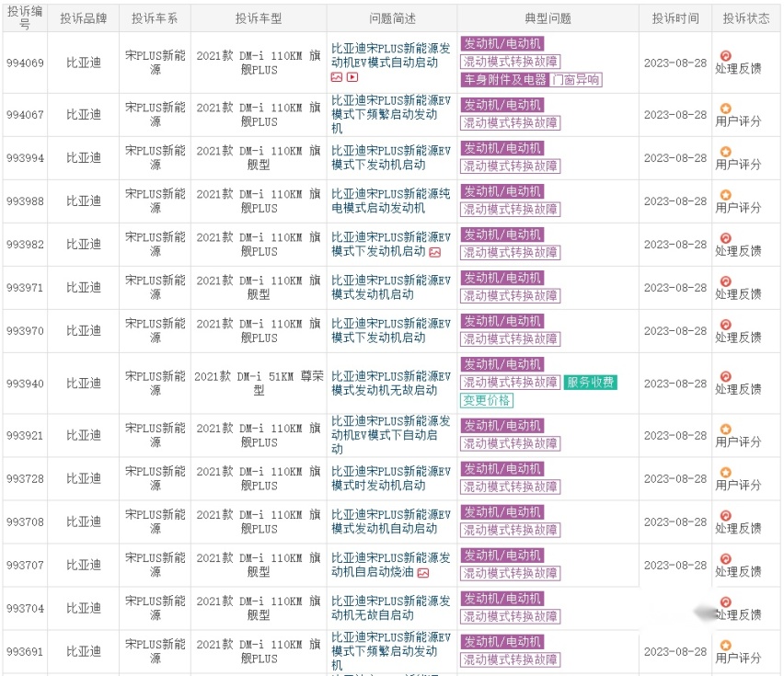Open complaint 比亚迪宋PLUS新能源EV模式发动机无故启动
Screen dimensions: 784x676
[391, 384]
